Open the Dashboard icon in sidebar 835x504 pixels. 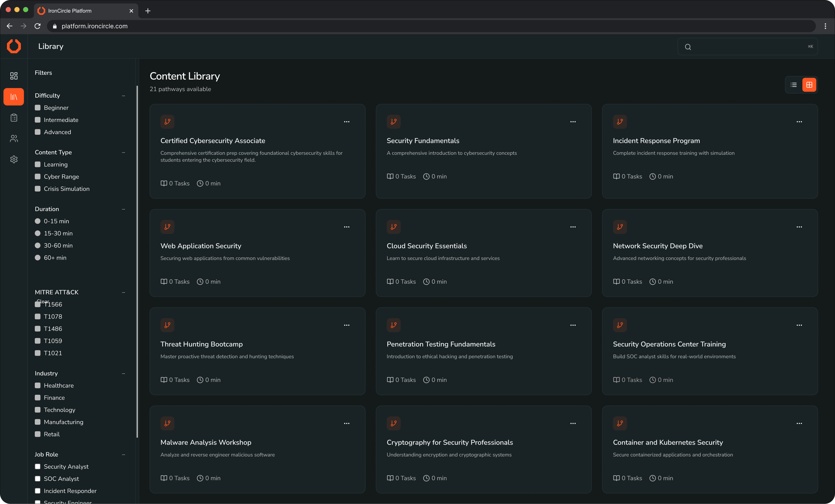14,76
